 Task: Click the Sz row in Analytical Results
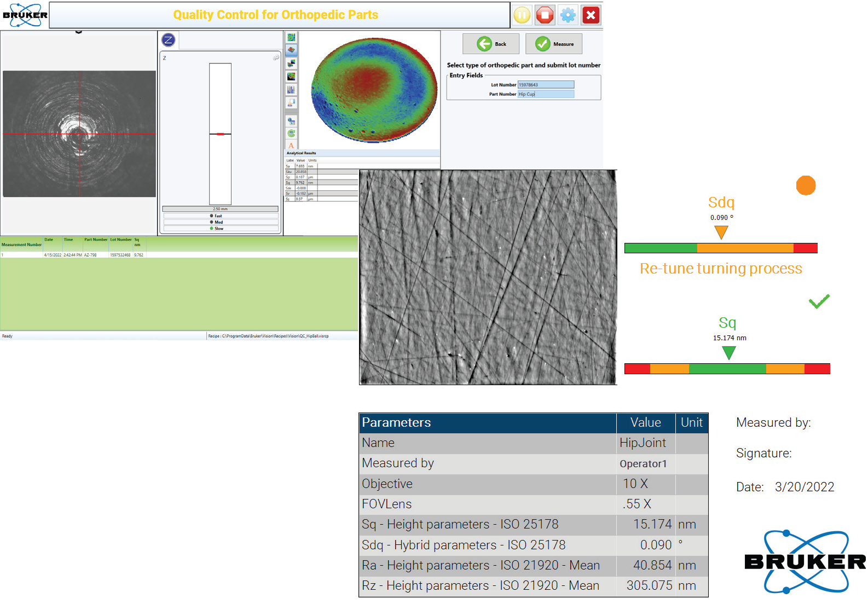tap(321, 199)
